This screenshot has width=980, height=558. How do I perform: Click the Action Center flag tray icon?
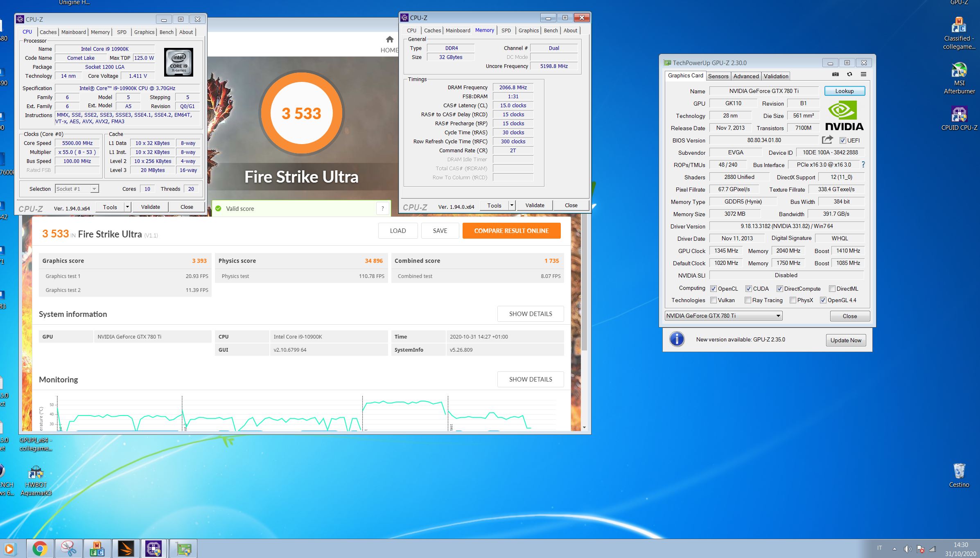(x=920, y=549)
